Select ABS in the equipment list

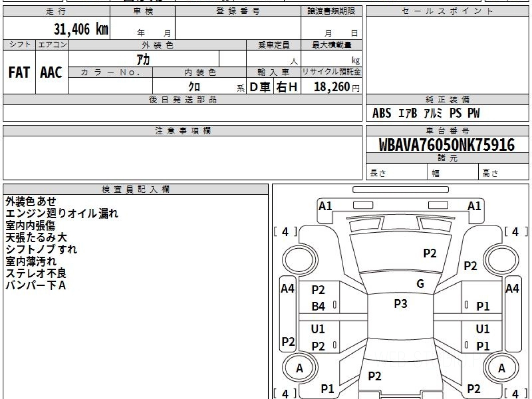pyautogui.click(x=382, y=113)
